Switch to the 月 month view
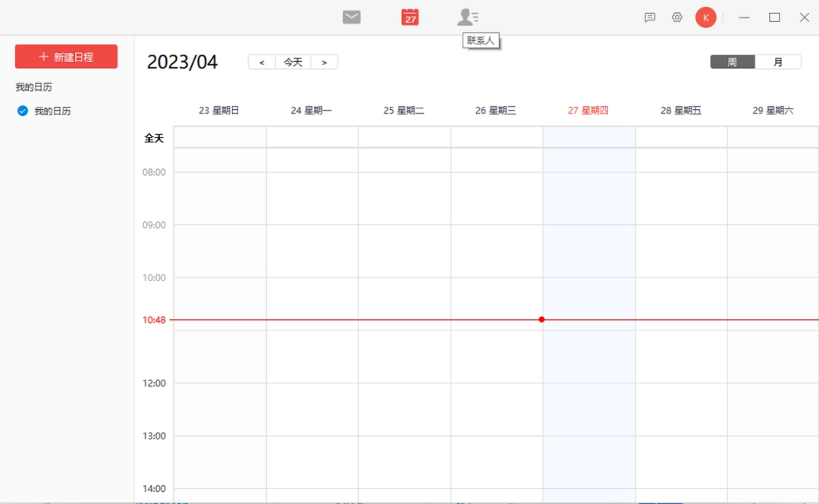Image resolution: width=819 pixels, height=504 pixels. point(779,61)
